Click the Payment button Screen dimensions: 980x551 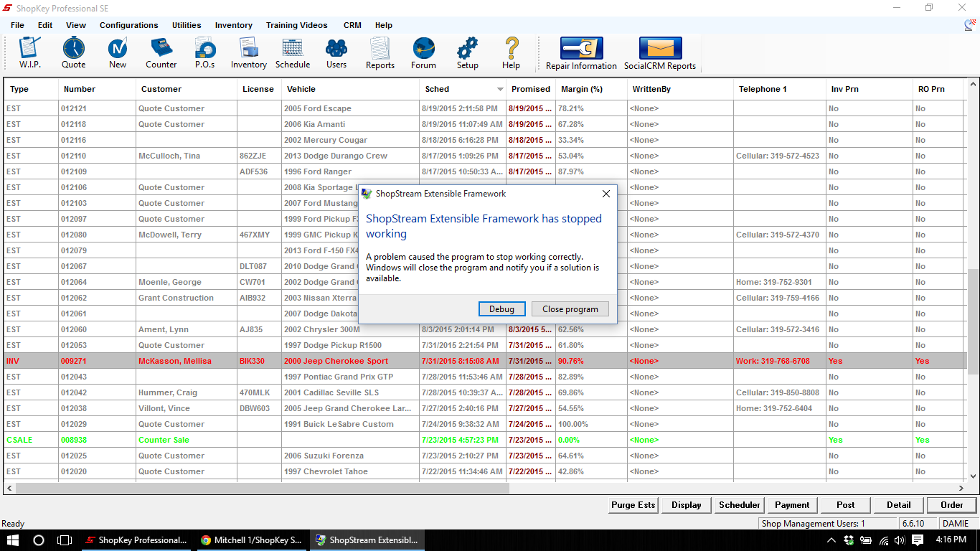[792, 505]
